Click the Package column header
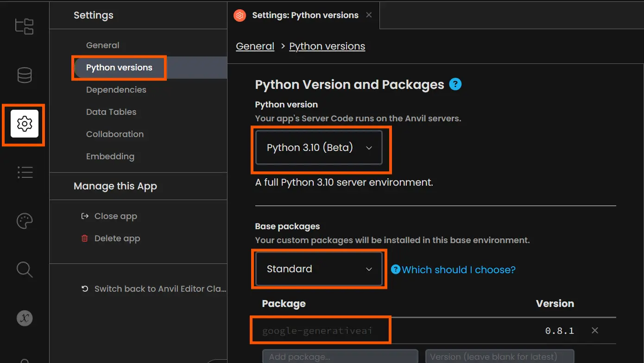Image resolution: width=644 pixels, height=363 pixels. [284, 304]
